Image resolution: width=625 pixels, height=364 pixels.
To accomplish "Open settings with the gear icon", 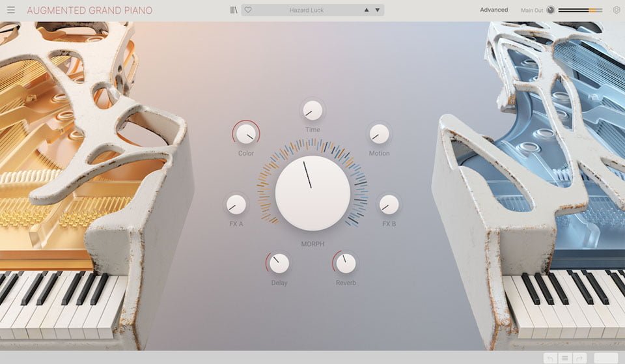I will 617,10.
